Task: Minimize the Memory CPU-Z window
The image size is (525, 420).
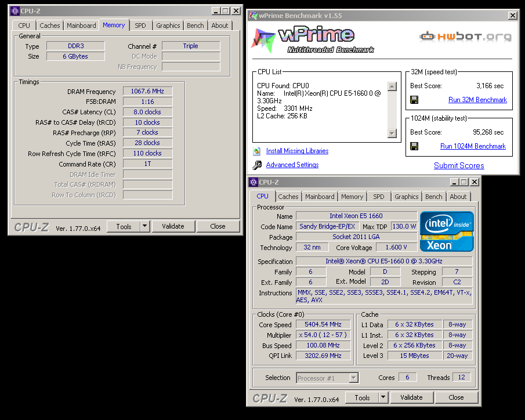Action: coord(216,11)
